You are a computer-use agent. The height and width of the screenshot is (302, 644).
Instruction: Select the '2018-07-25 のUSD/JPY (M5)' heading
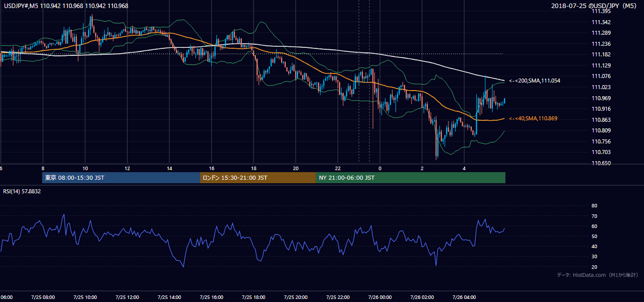point(595,6)
